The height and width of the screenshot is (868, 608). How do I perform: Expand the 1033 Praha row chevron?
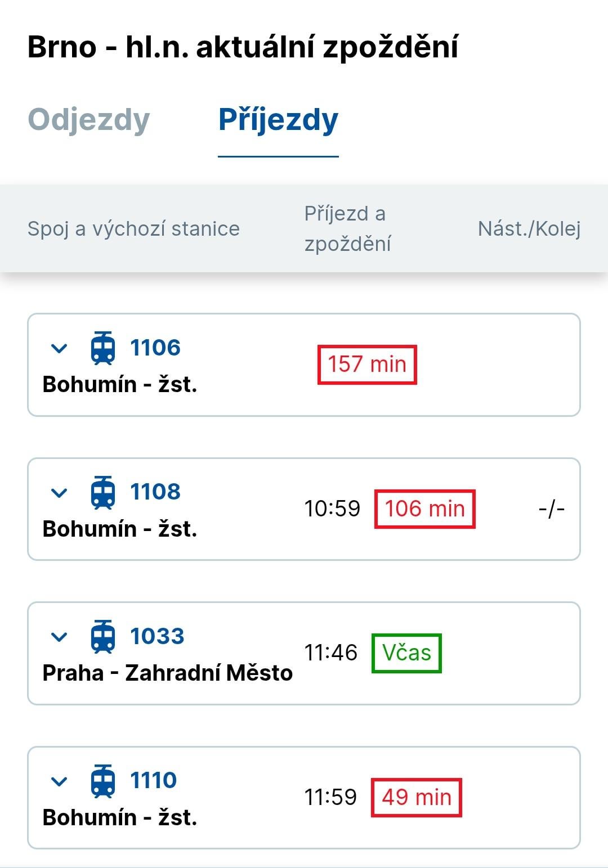tap(59, 637)
